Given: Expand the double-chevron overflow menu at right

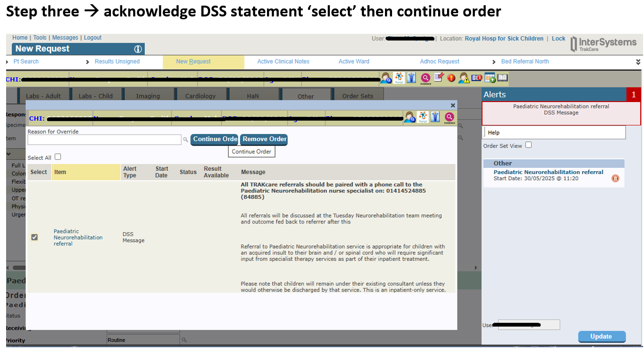Looking at the screenshot, I should click(638, 62).
